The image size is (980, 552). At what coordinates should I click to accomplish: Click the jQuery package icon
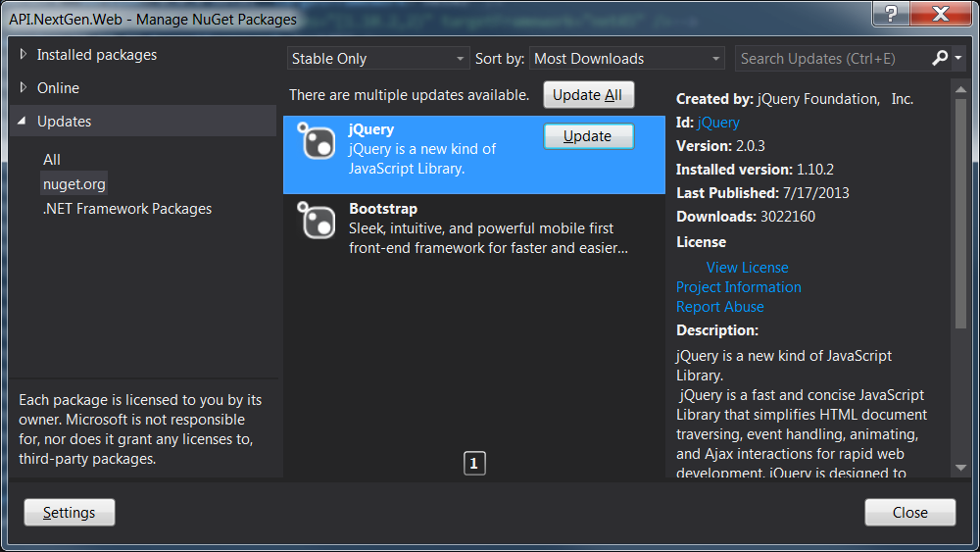pyautogui.click(x=316, y=141)
